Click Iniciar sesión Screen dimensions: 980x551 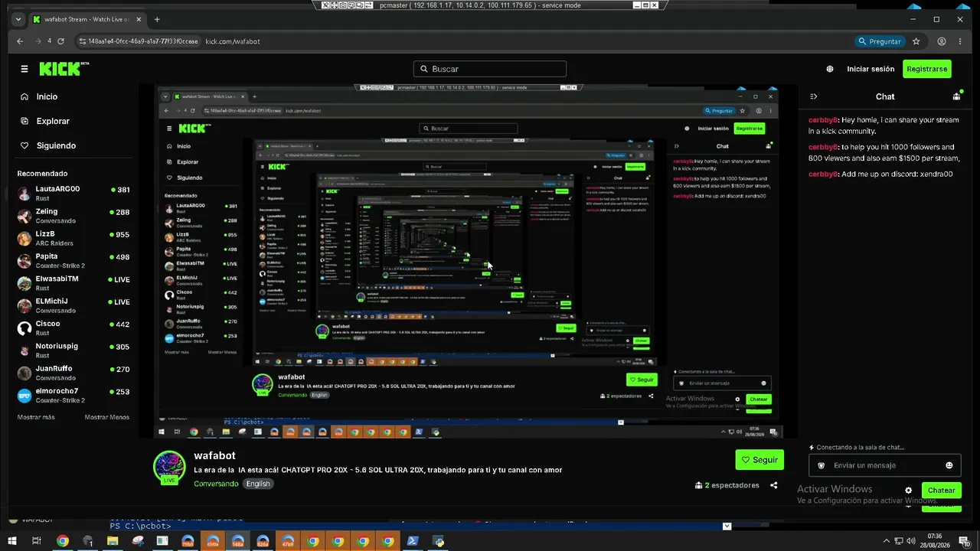click(871, 69)
